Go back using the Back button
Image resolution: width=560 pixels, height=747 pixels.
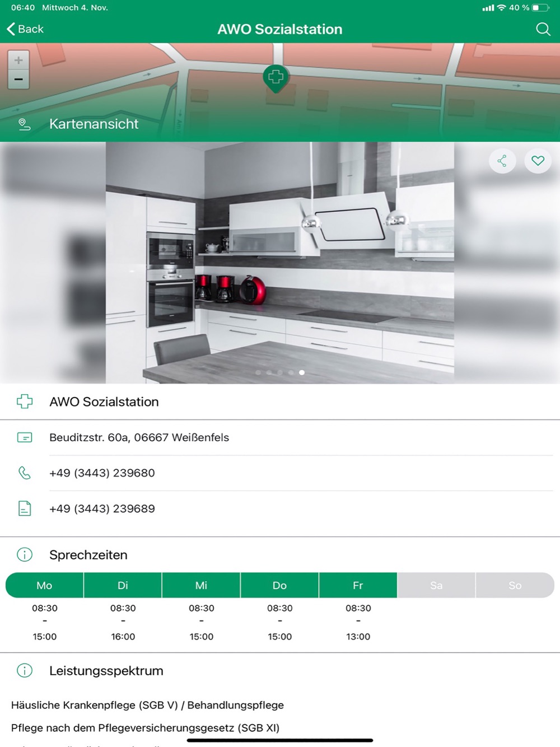coord(25,29)
